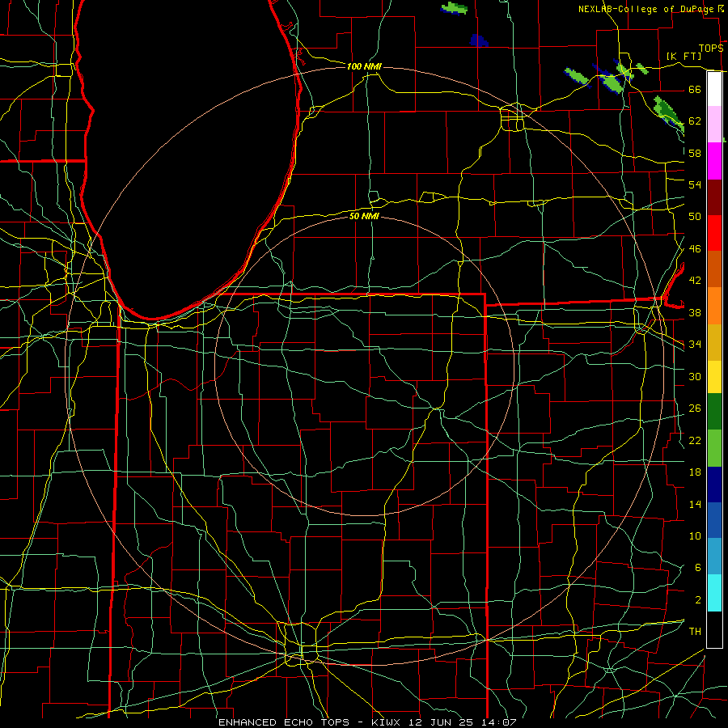Click the 66 label on the legend
This screenshot has height=728, width=728.
(695, 89)
